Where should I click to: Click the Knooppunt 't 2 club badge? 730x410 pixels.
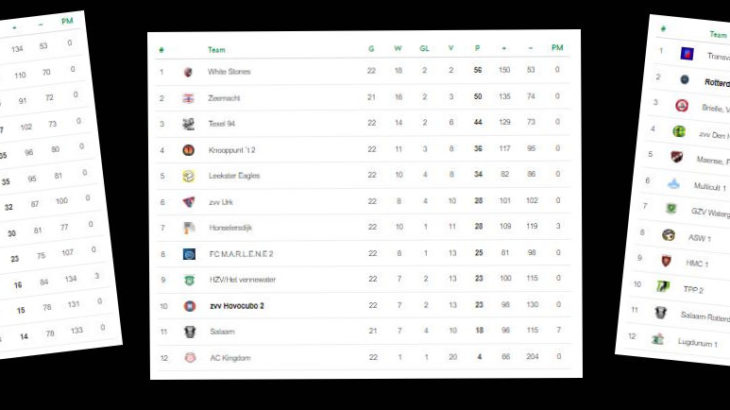[188, 150]
